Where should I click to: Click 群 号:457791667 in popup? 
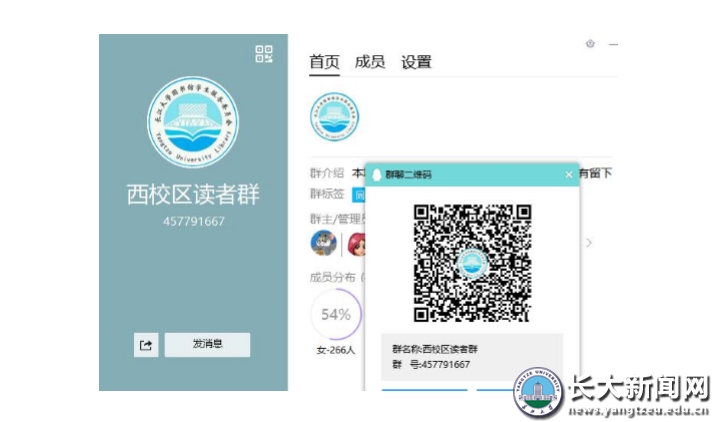(431, 365)
